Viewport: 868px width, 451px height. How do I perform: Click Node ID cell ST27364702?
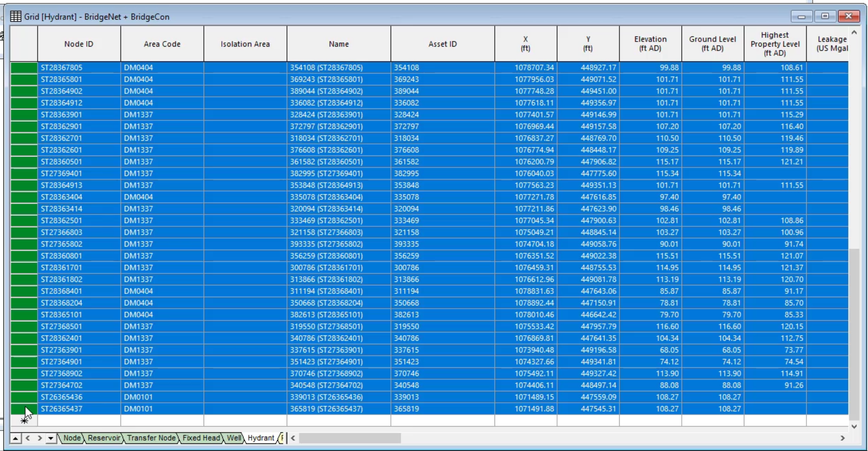(79, 385)
